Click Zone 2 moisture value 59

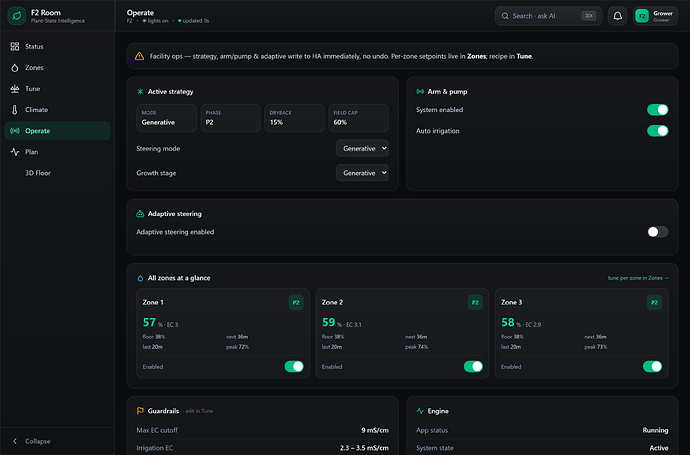coord(328,323)
